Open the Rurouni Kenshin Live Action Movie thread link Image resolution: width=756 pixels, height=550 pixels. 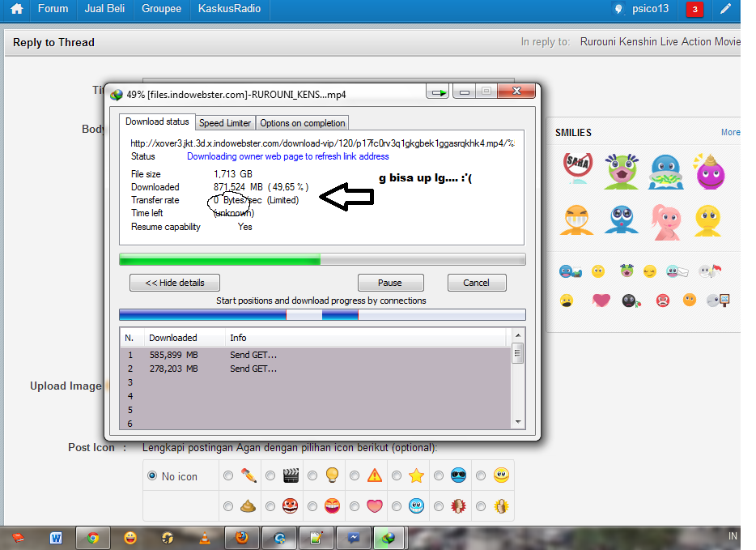click(x=660, y=42)
